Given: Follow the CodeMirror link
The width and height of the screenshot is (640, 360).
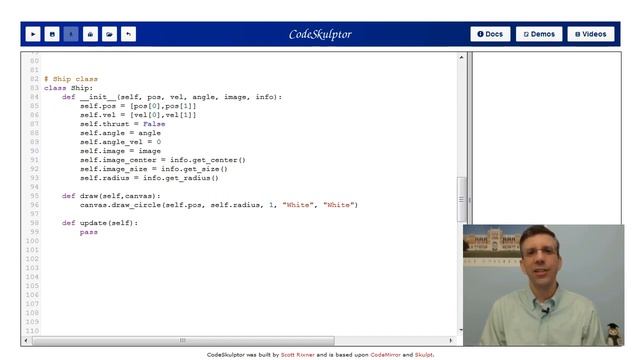Looking at the screenshot, I should tap(385, 355).
